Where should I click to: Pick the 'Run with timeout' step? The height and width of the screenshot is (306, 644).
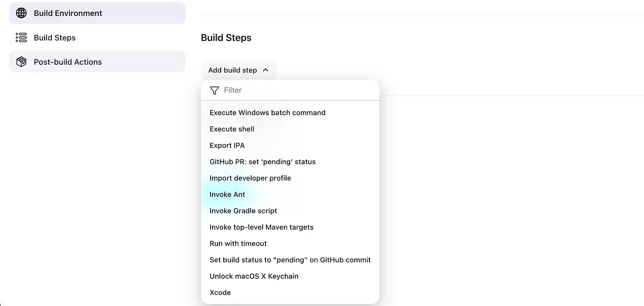click(x=238, y=243)
